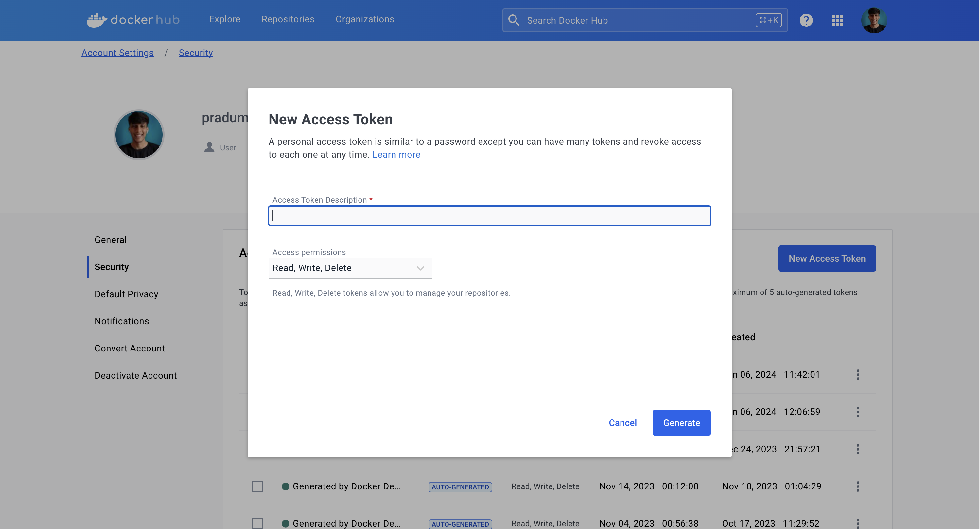Click the apps grid icon in navbar
980x529 pixels.
[837, 20]
